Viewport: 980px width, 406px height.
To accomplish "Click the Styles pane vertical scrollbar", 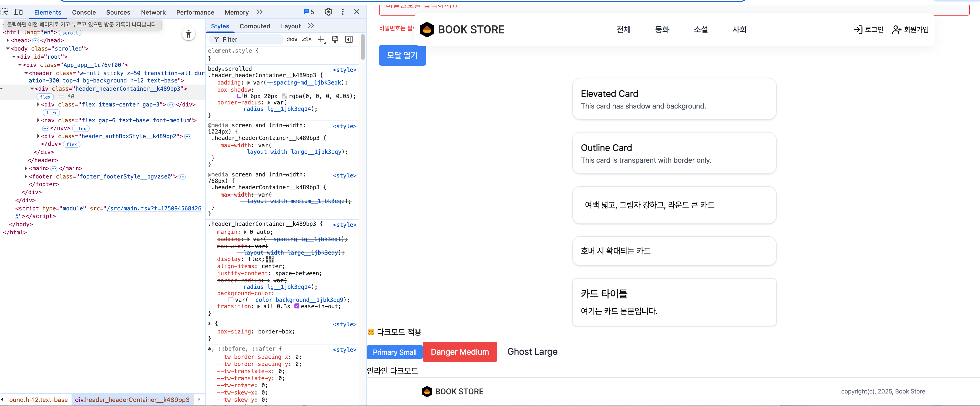I will (363, 47).
